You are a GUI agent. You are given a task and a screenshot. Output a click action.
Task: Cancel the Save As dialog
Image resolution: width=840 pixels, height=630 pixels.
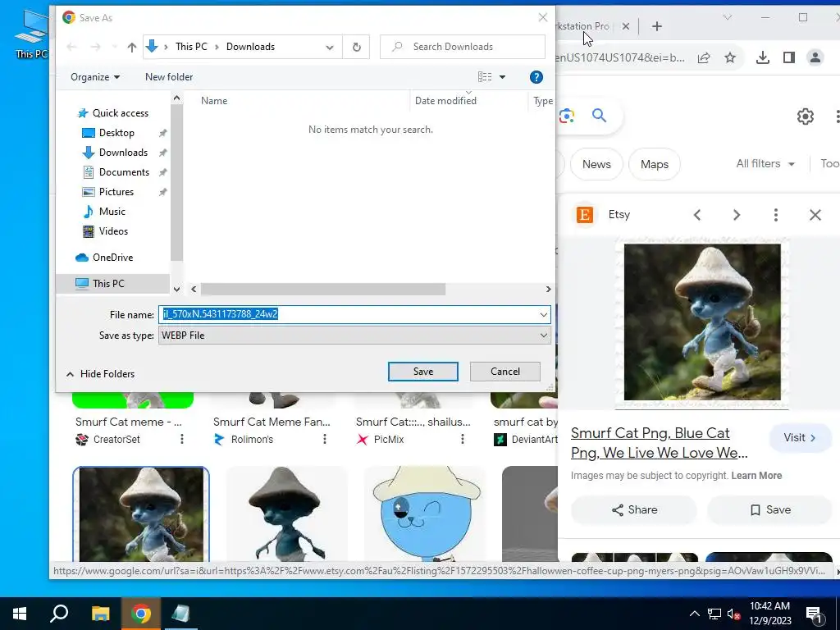click(x=504, y=372)
